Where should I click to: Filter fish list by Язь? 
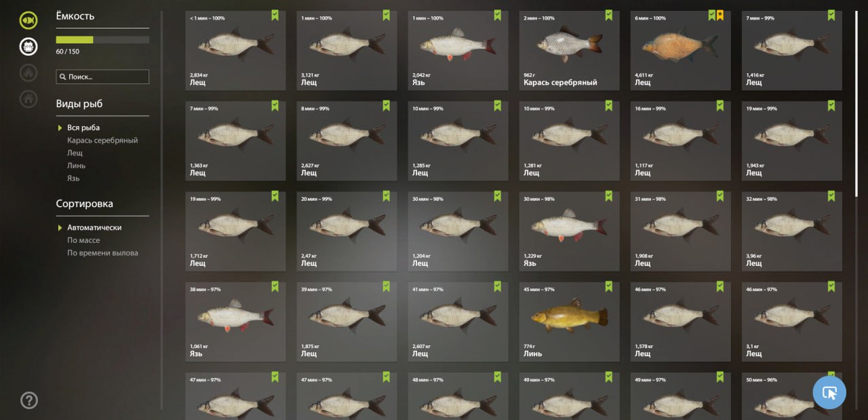tap(73, 178)
